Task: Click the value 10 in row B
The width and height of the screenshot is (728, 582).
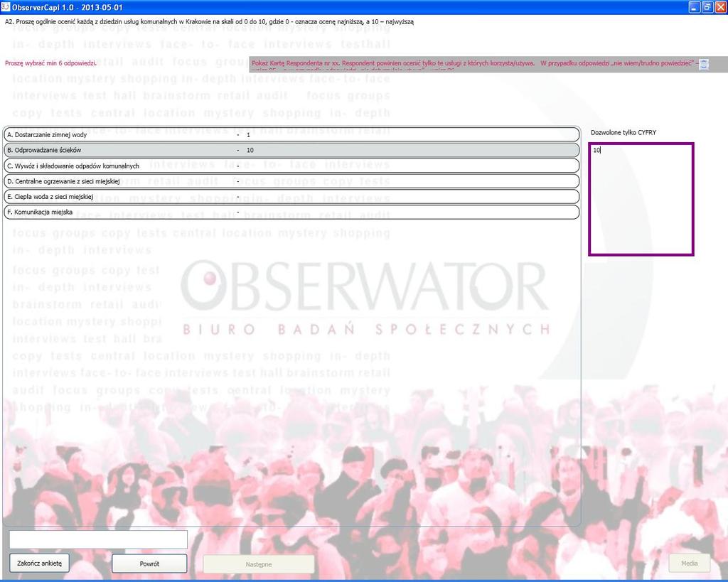Action: pos(250,151)
